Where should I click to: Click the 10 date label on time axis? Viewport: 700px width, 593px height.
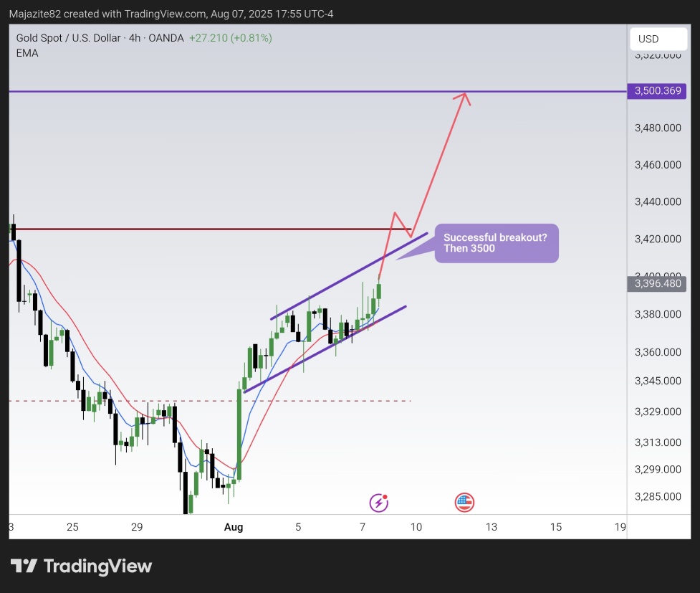click(x=416, y=527)
